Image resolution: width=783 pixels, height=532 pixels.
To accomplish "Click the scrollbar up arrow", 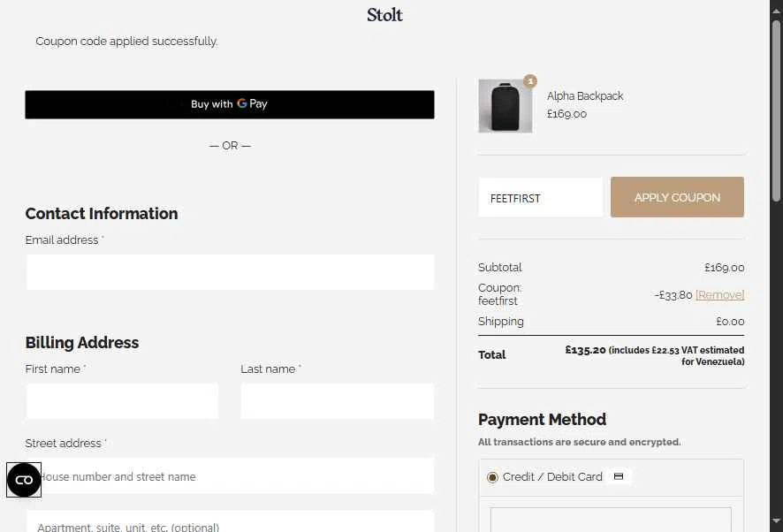I will point(776,10).
